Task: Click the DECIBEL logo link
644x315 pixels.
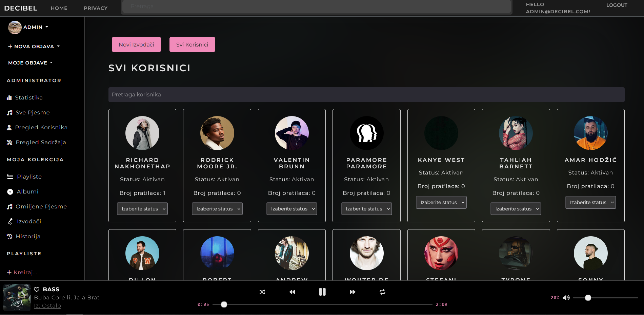Action: click(21, 8)
